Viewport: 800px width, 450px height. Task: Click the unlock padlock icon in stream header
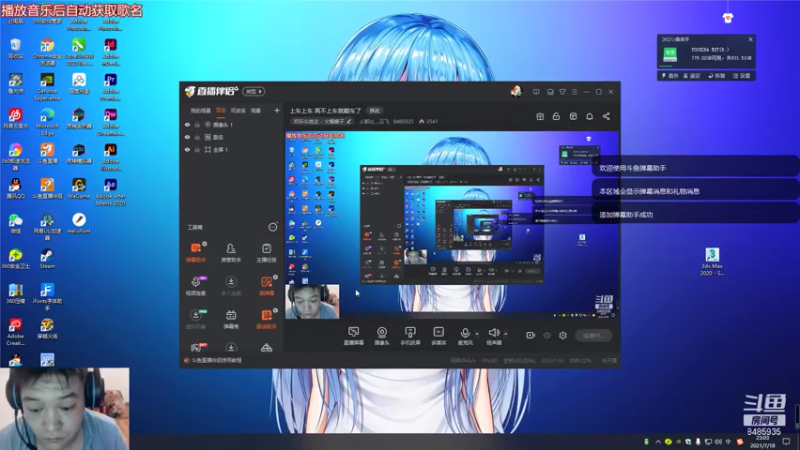[x=556, y=116]
